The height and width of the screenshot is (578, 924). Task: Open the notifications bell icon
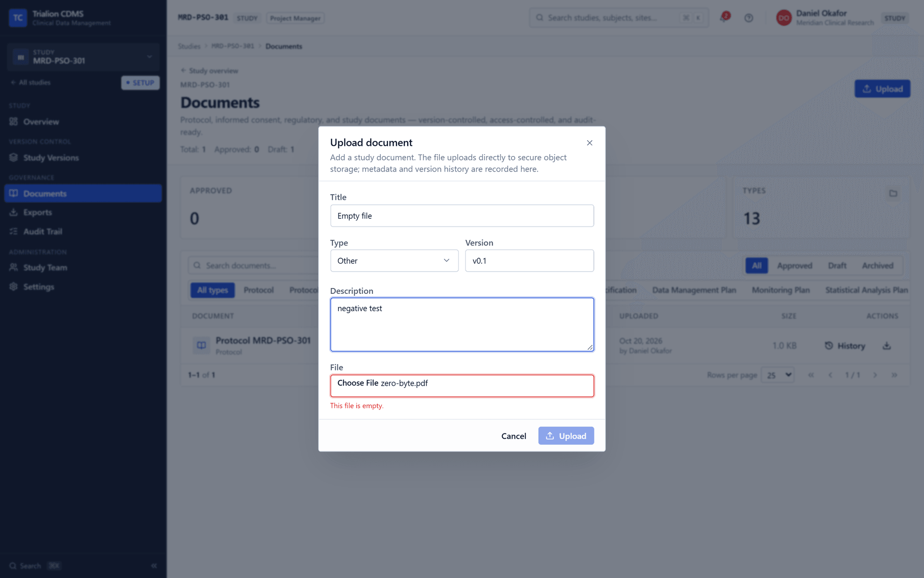pos(724,18)
